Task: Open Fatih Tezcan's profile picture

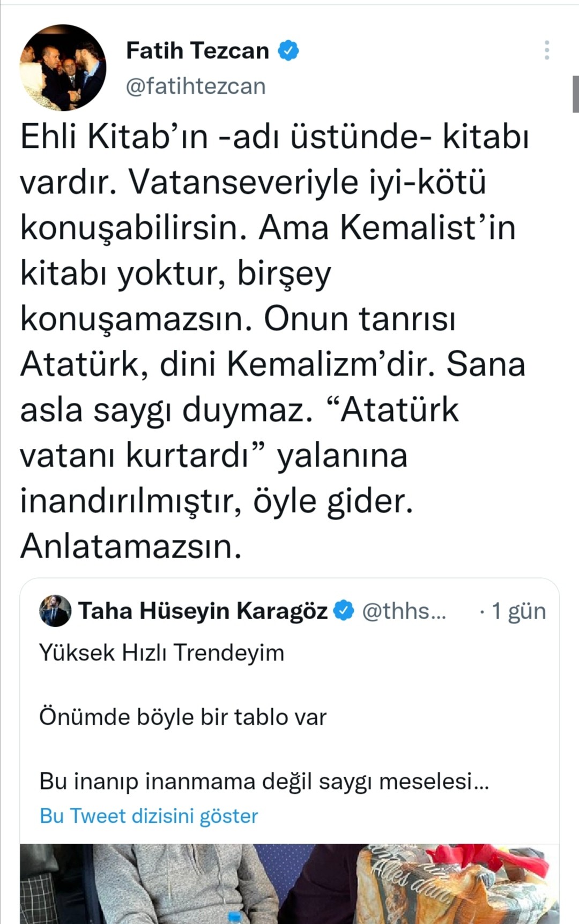Action: point(63,67)
